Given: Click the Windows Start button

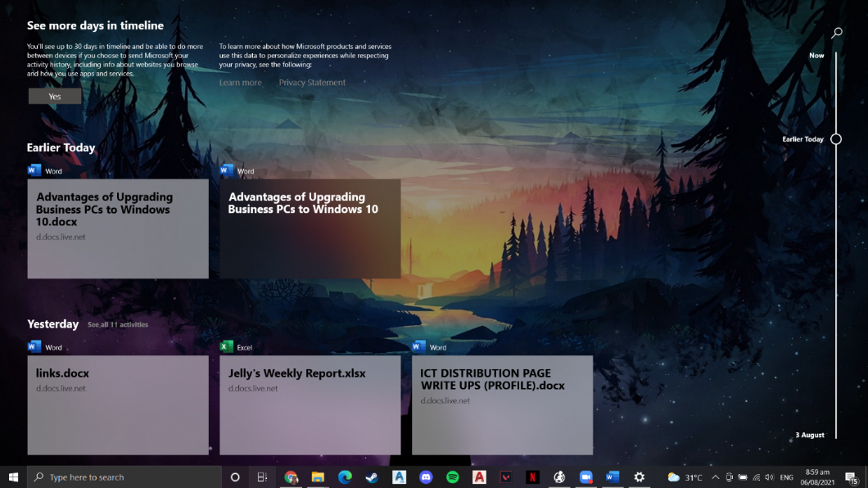Looking at the screenshot, I should [13, 477].
